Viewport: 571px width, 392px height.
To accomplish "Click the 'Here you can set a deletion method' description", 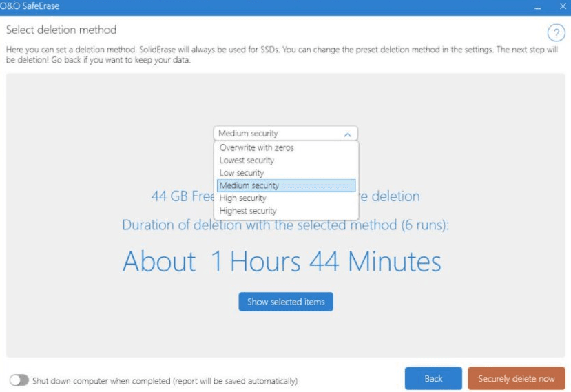I will (282, 54).
